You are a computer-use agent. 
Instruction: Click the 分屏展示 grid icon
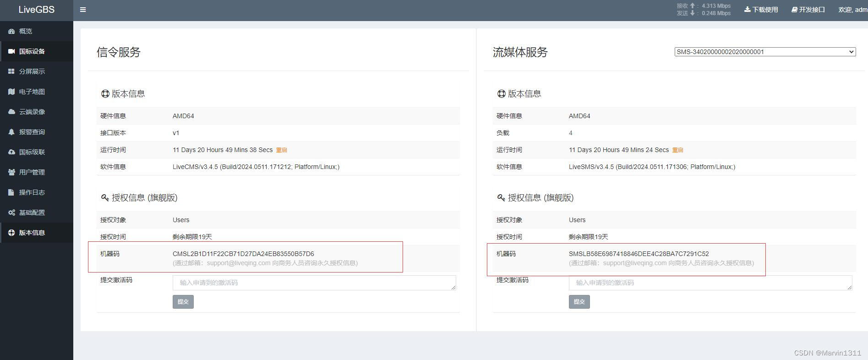pos(11,71)
